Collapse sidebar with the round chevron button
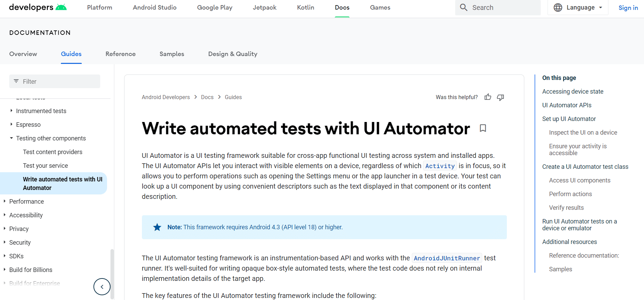The width and height of the screenshot is (644, 300). pyautogui.click(x=102, y=287)
